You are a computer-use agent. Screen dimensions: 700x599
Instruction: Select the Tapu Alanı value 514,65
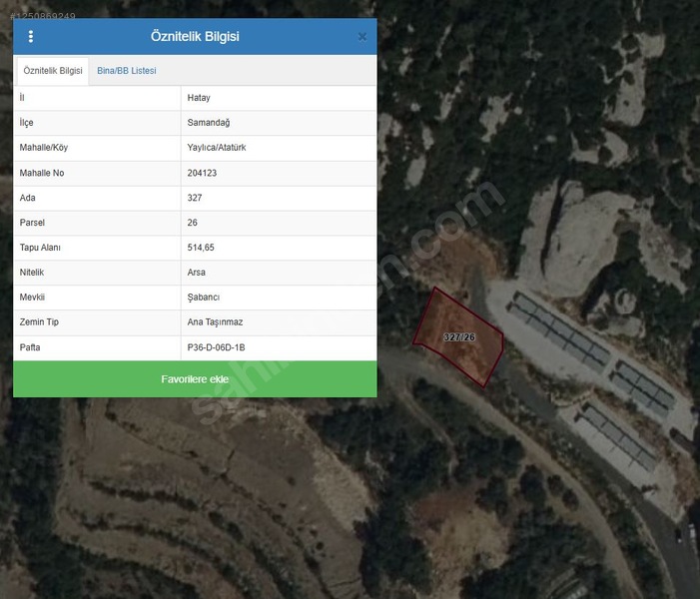(x=201, y=248)
